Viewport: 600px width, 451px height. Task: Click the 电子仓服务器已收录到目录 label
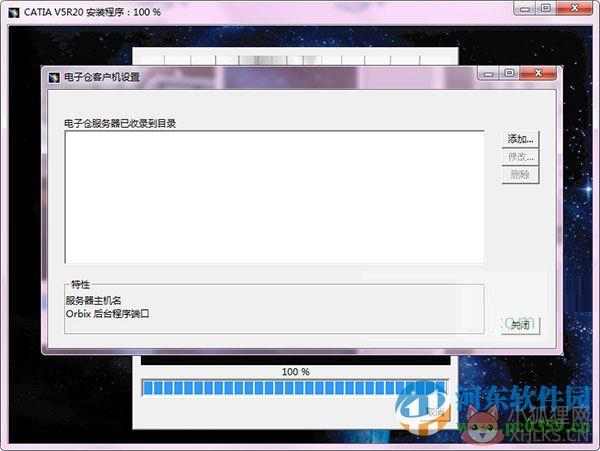(x=120, y=124)
